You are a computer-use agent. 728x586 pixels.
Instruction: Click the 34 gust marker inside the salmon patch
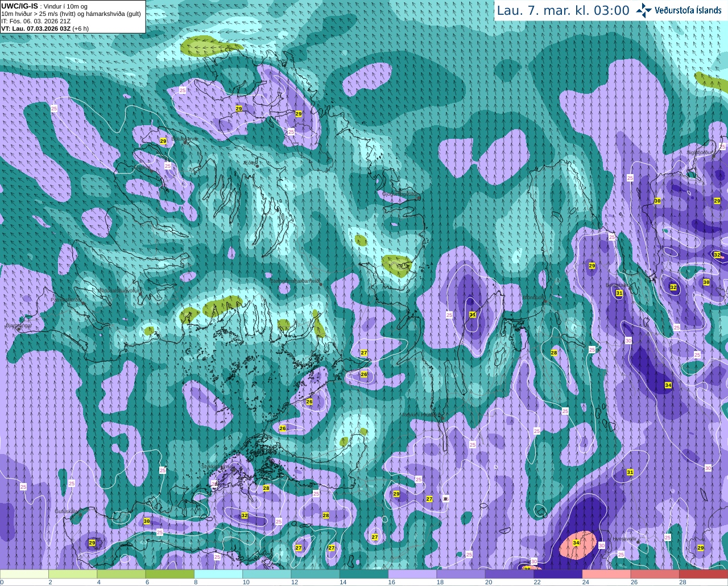[576, 543]
